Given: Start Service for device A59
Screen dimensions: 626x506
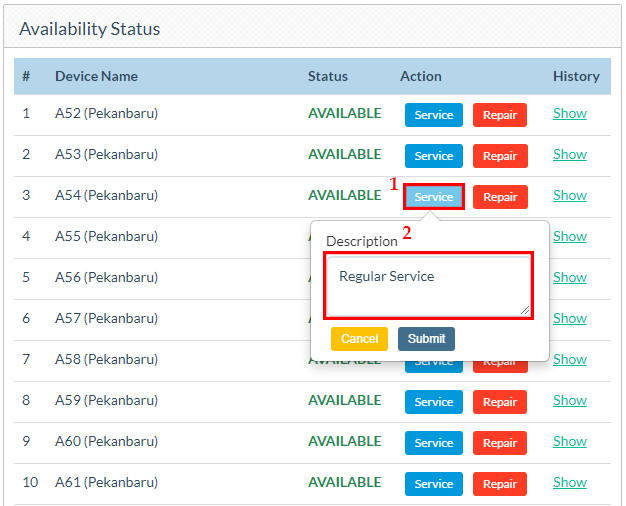Looking at the screenshot, I should (433, 402).
